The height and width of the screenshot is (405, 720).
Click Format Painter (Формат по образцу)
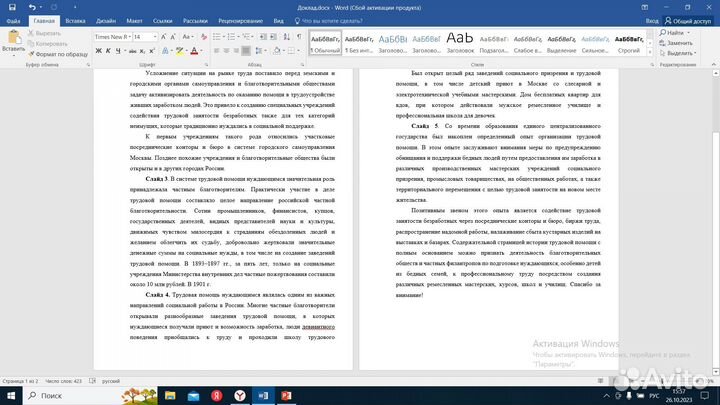pos(57,54)
